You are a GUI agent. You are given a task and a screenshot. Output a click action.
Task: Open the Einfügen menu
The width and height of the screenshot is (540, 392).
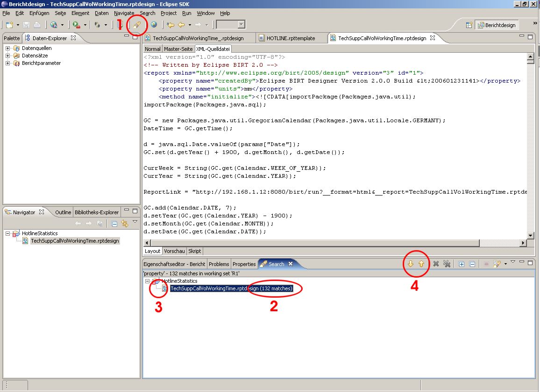pos(39,13)
